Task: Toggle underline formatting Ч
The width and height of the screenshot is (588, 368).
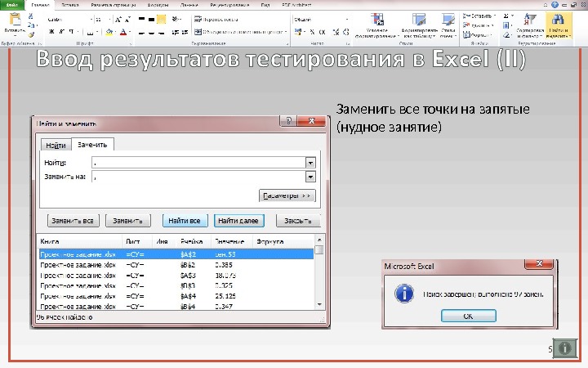Action: (71, 32)
